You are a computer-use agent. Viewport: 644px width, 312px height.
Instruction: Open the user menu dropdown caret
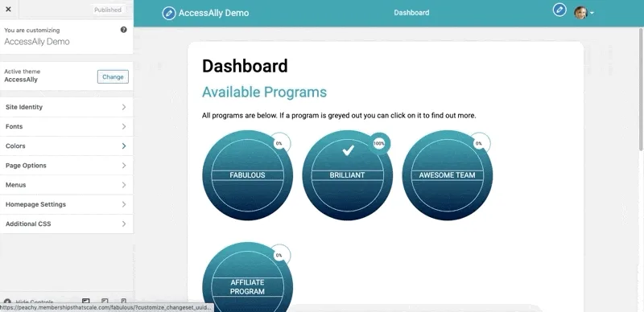(x=592, y=13)
